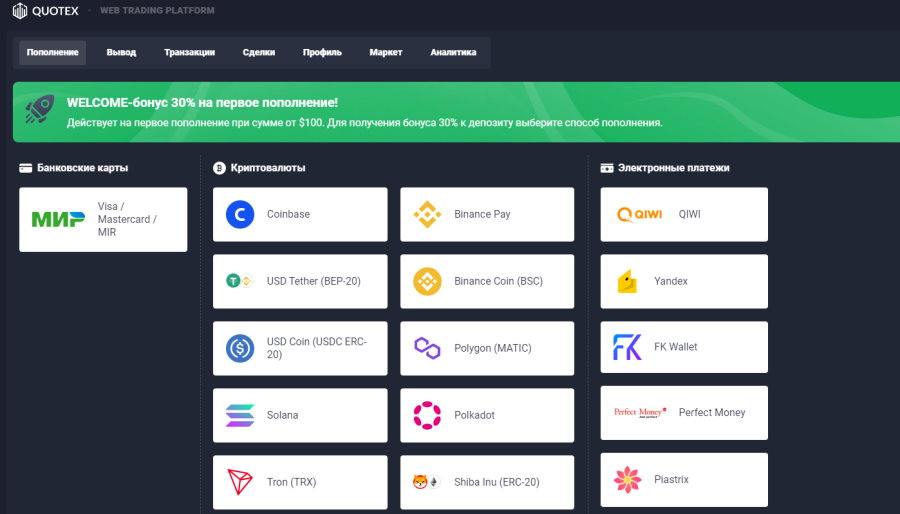The width and height of the screenshot is (900, 514).
Task: Choose Yandex label text
Action: 670,281
